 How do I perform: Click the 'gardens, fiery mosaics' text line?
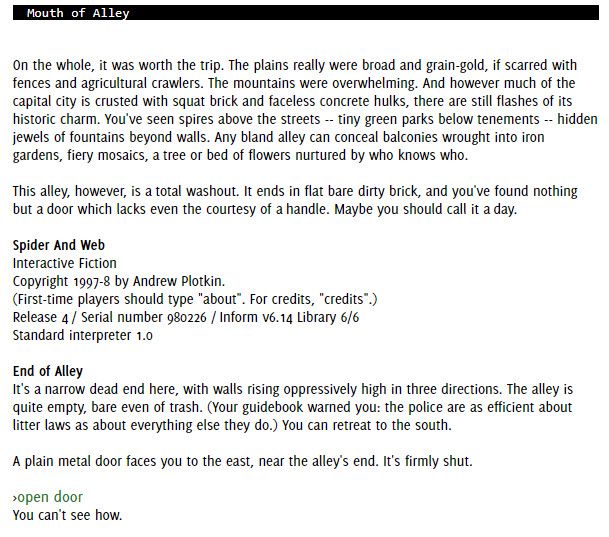click(240, 155)
